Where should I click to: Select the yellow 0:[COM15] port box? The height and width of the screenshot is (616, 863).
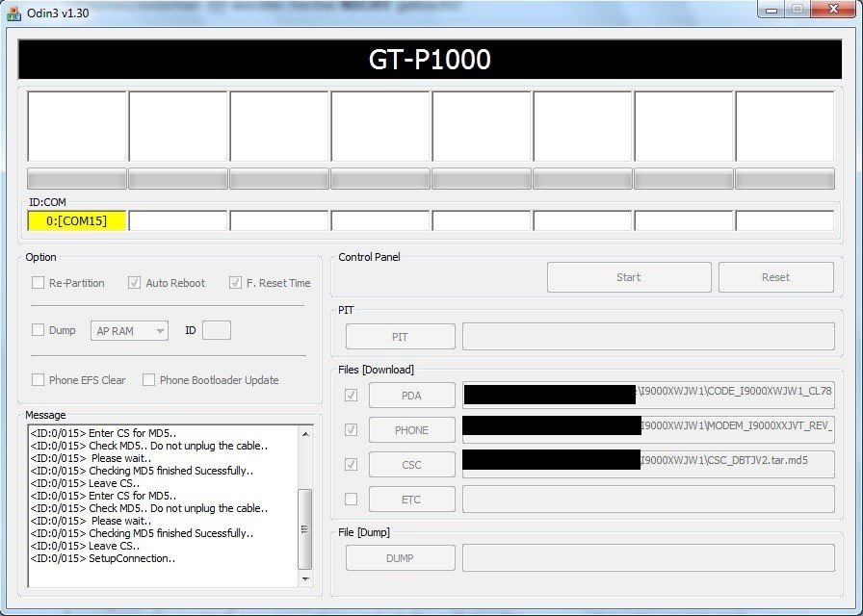(76, 220)
